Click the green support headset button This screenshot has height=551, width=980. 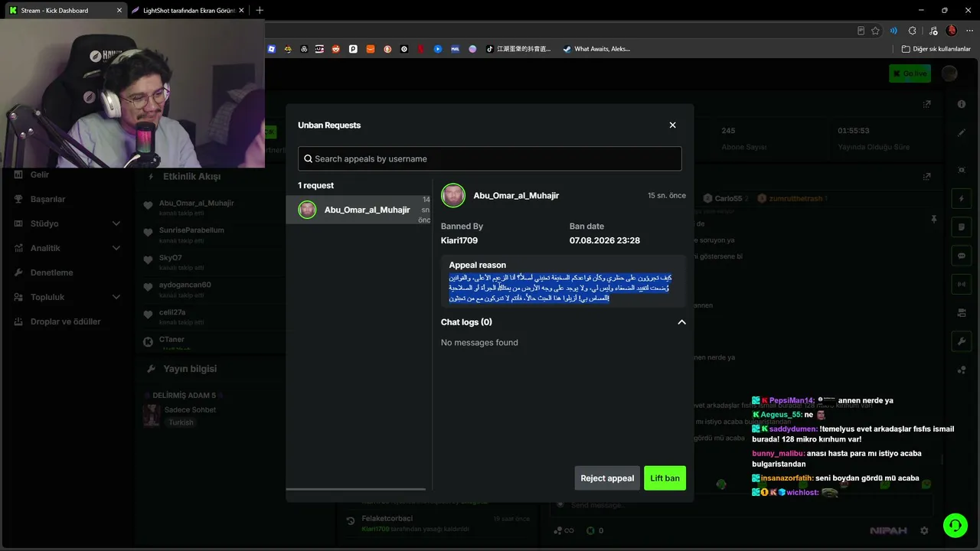(x=955, y=525)
